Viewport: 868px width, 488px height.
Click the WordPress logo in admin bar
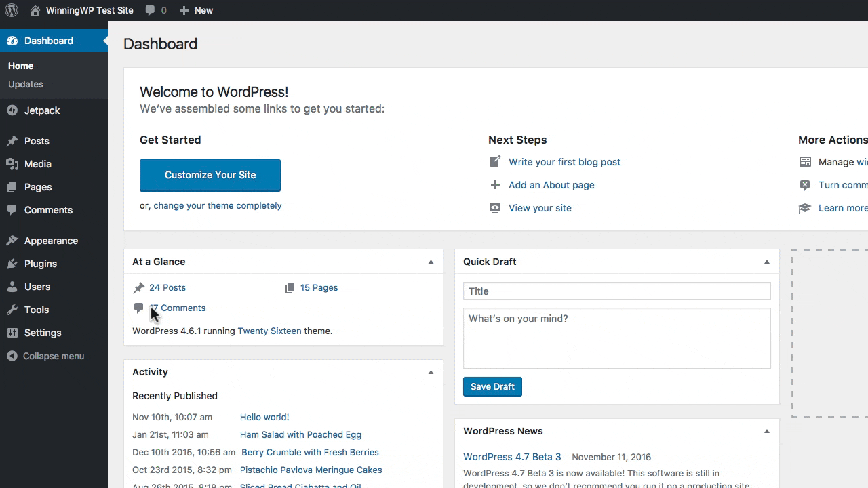(x=12, y=10)
